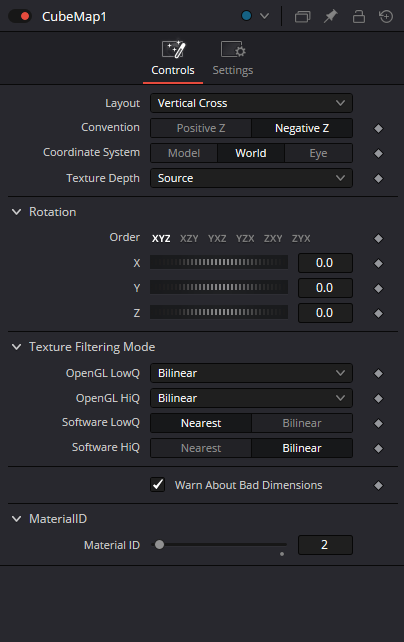Switch to the Settings tab

point(233,58)
